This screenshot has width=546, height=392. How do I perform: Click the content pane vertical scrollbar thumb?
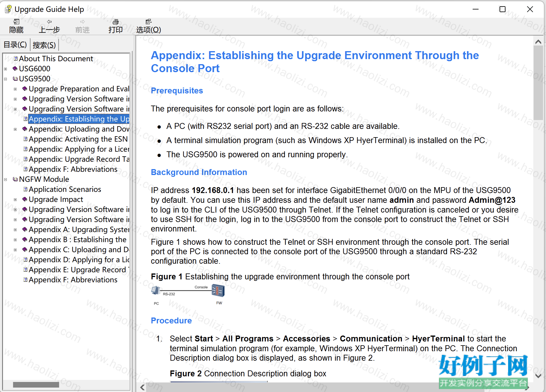click(538, 83)
